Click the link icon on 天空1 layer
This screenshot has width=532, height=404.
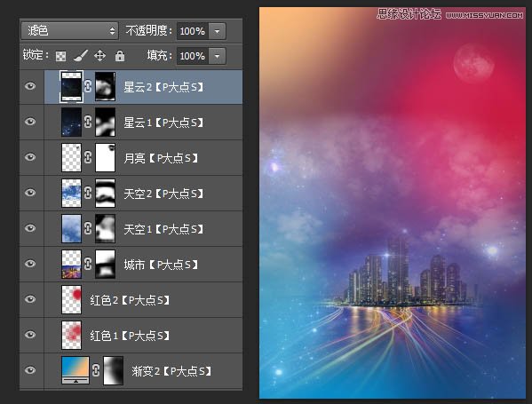tap(88, 228)
